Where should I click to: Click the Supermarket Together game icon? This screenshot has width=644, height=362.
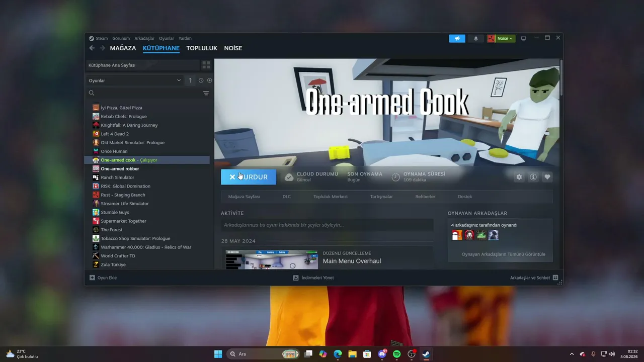click(96, 221)
